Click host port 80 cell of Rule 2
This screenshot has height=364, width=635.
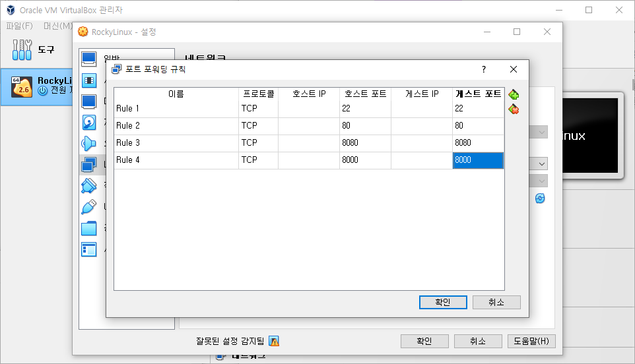365,126
